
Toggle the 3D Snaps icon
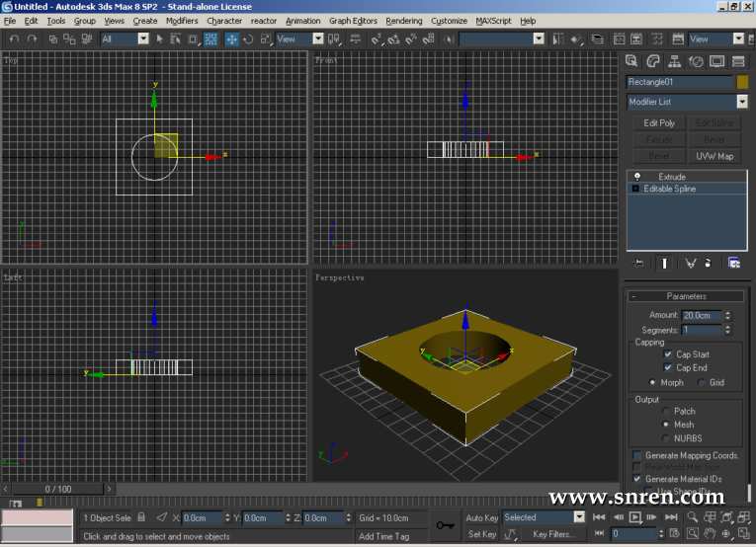point(377,39)
